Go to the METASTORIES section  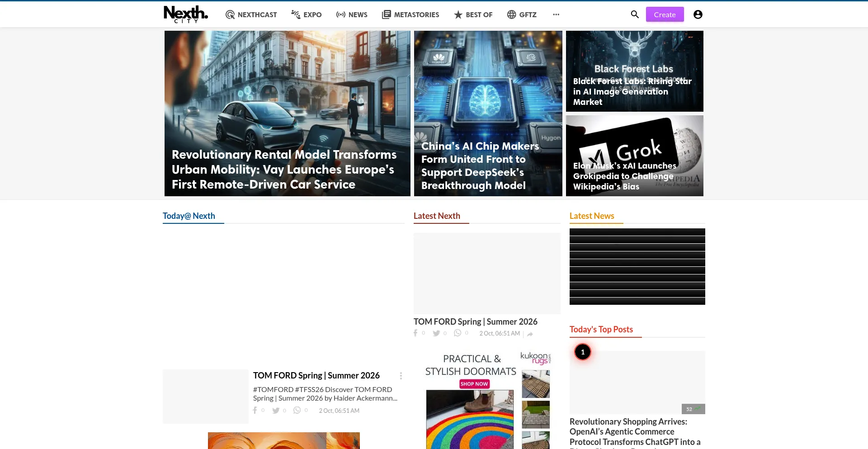point(410,14)
